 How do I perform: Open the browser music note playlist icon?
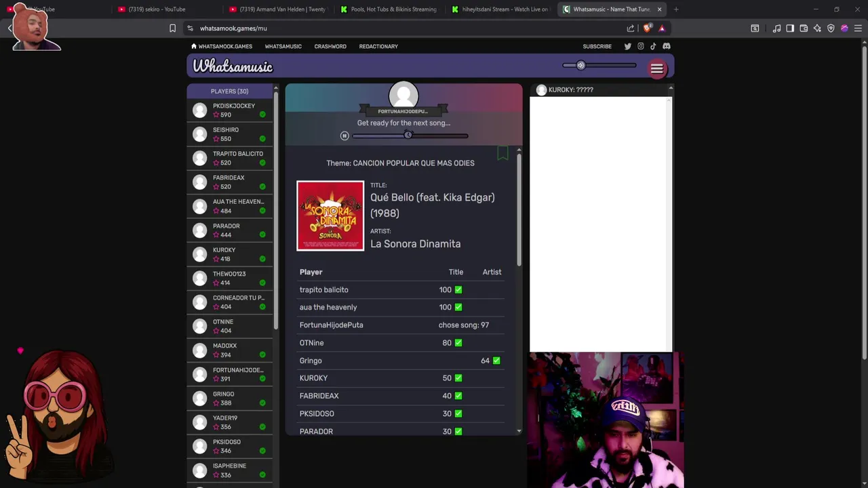776,28
